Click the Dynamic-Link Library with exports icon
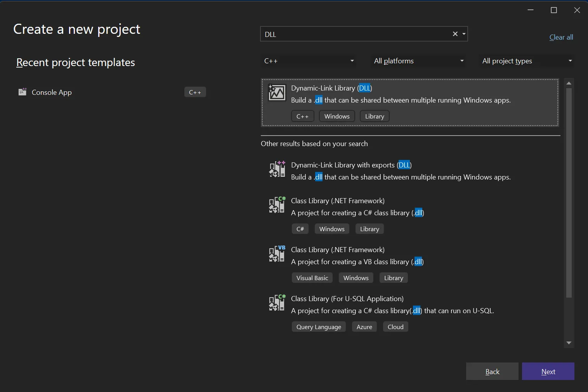The width and height of the screenshot is (588, 392). pyautogui.click(x=277, y=169)
